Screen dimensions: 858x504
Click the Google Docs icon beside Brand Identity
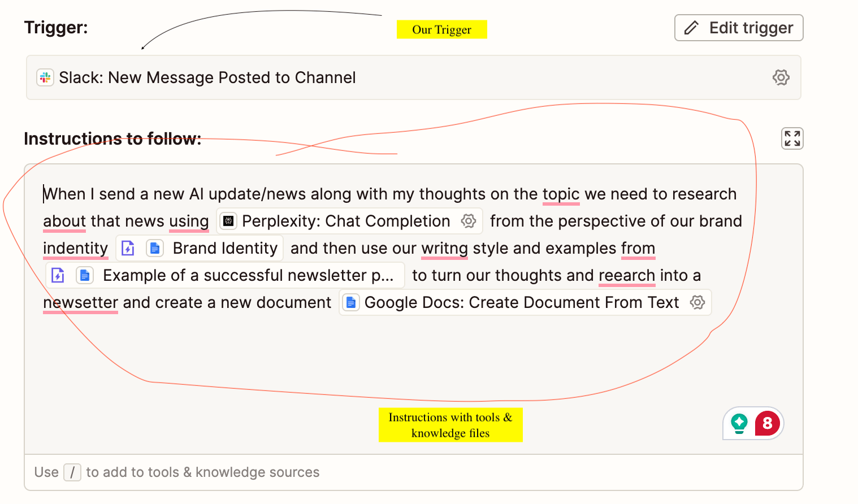(x=155, y=248)
